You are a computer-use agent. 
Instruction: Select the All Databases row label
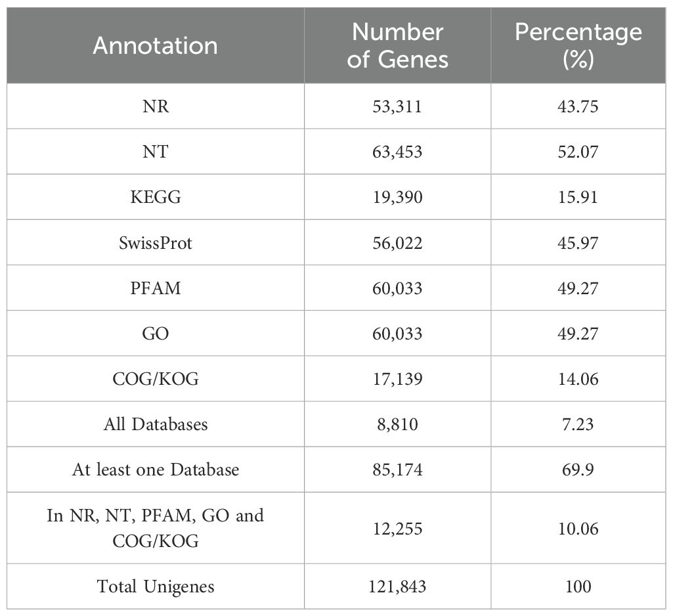pos(155,424)
